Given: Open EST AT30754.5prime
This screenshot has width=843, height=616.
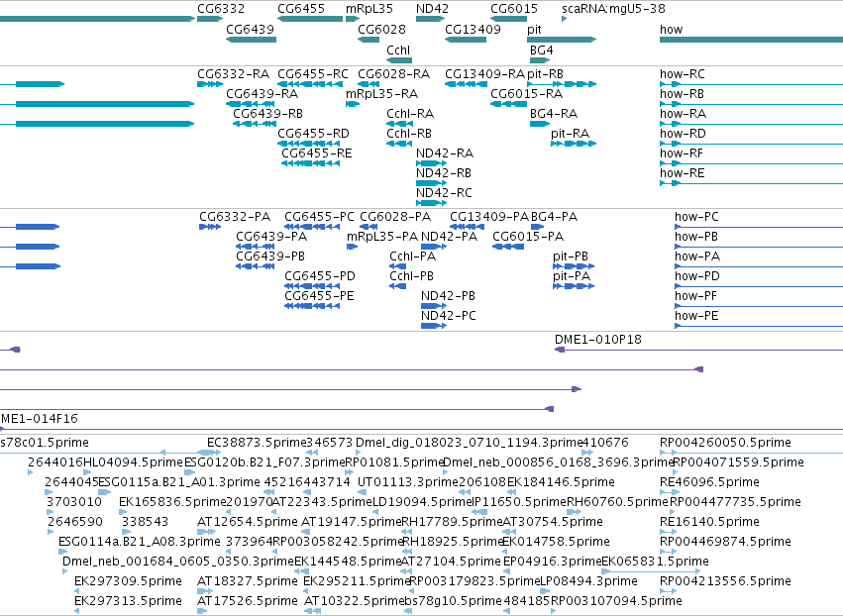Looking at the screenshot, I should tap(553, 522).
